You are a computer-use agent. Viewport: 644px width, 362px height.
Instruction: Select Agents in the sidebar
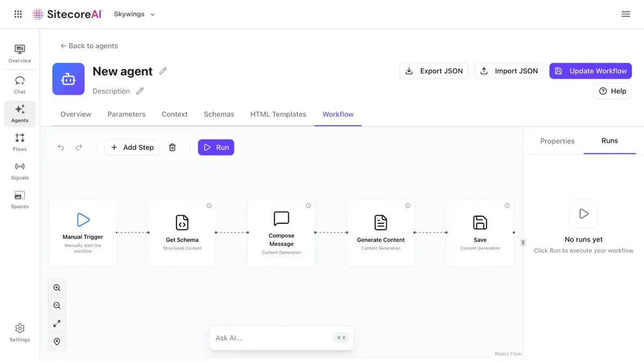click(20, 114)
